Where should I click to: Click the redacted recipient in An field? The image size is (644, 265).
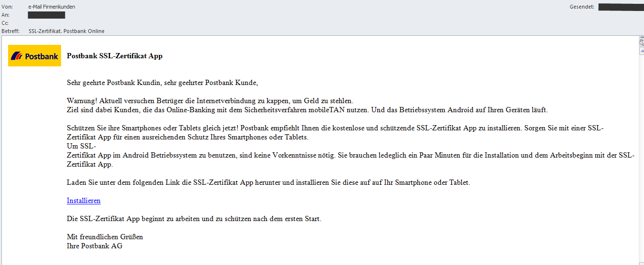point(46,15)
